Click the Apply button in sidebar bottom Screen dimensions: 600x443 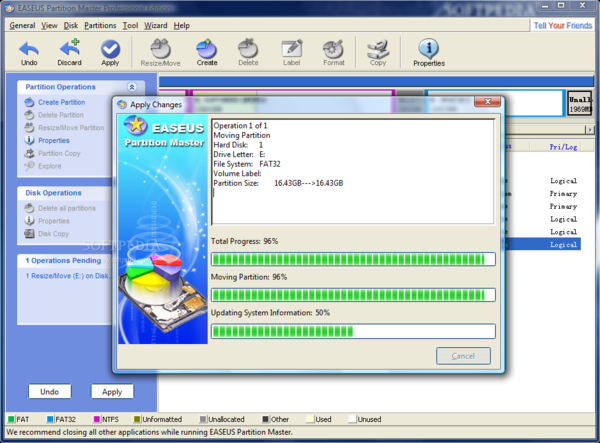(112, 392)
